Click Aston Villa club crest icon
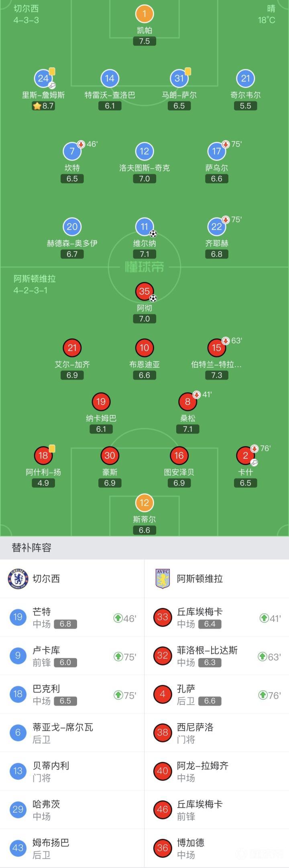 [x=163, y=579]
